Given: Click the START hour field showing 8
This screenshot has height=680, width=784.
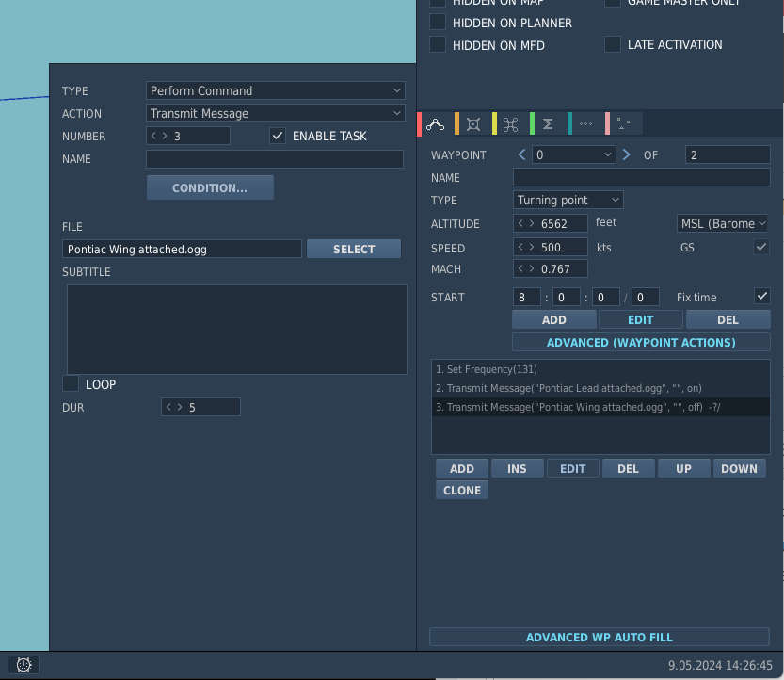Looking at the screenshot, I should coord(526,298).
